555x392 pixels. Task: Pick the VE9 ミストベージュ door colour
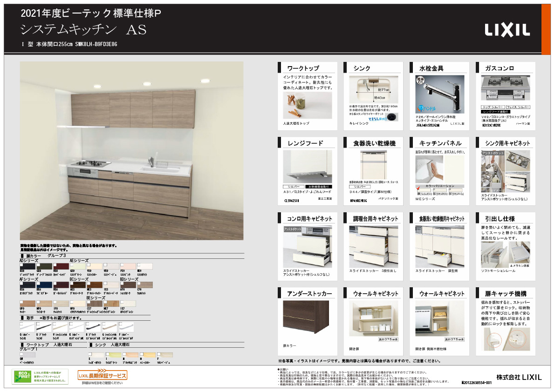(111, 266)
